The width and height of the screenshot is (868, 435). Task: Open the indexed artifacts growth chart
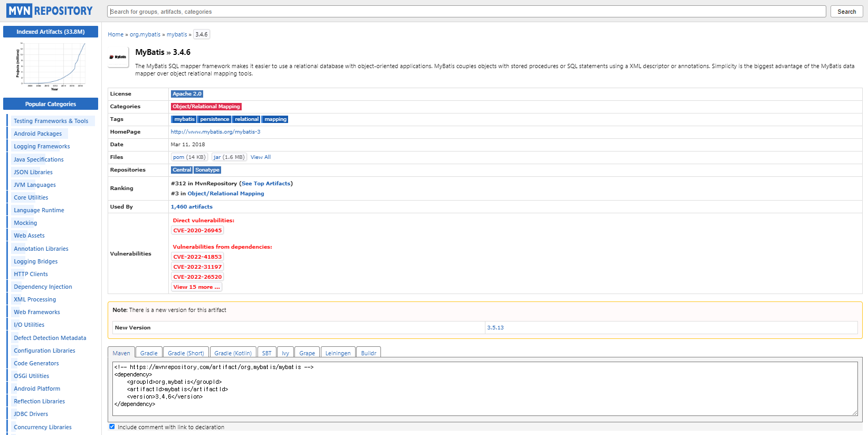51,67
